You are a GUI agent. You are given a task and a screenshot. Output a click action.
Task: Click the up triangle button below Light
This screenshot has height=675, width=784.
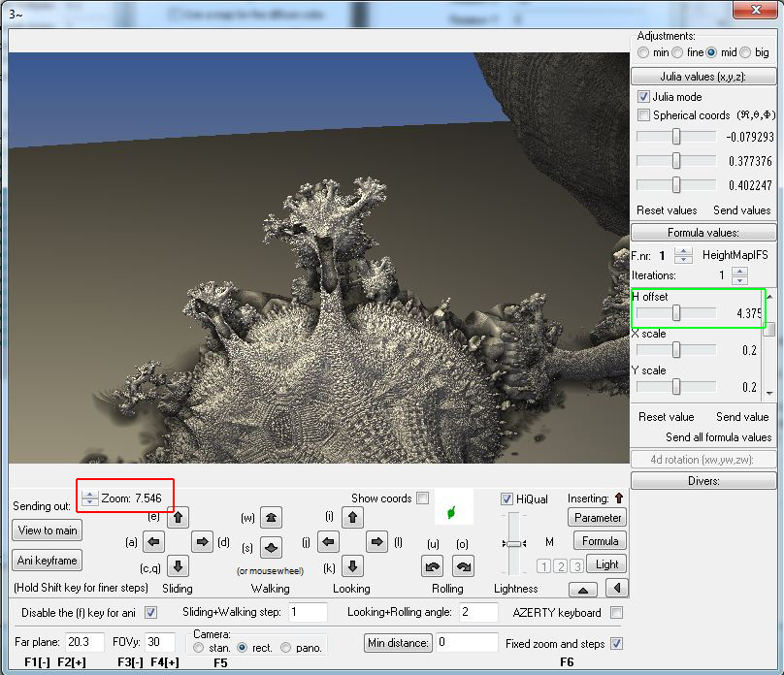[583, 590]
